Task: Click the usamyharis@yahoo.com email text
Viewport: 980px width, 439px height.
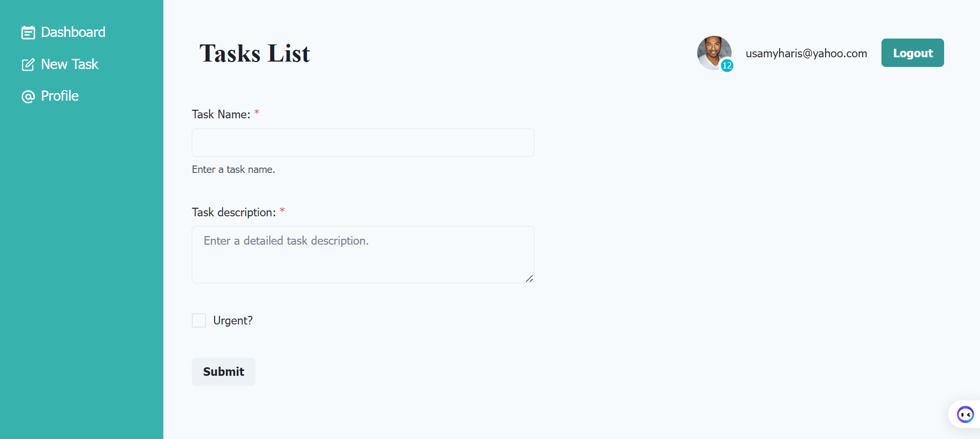Action: coord(806,53)
